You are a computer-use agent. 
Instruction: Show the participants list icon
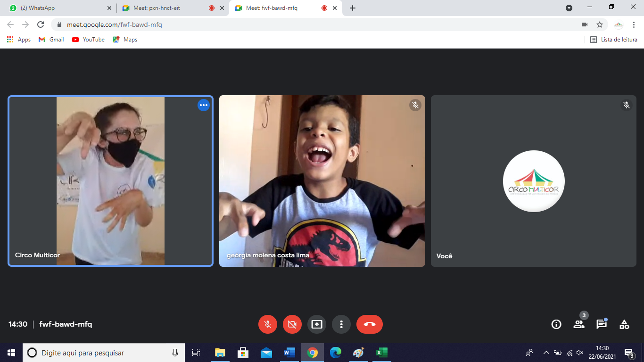point(578,324)
